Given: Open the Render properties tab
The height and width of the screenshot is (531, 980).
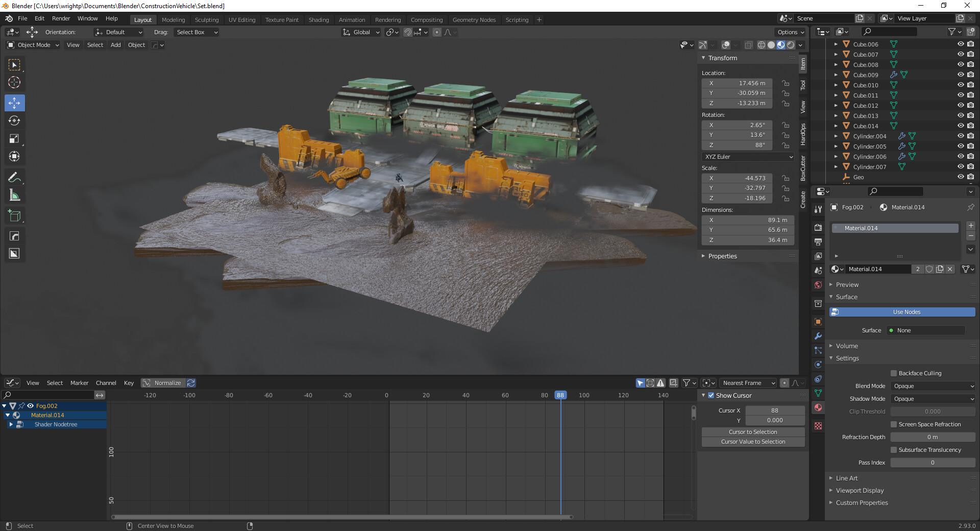Looking at the screenshot, I should [x=818, y=227].
